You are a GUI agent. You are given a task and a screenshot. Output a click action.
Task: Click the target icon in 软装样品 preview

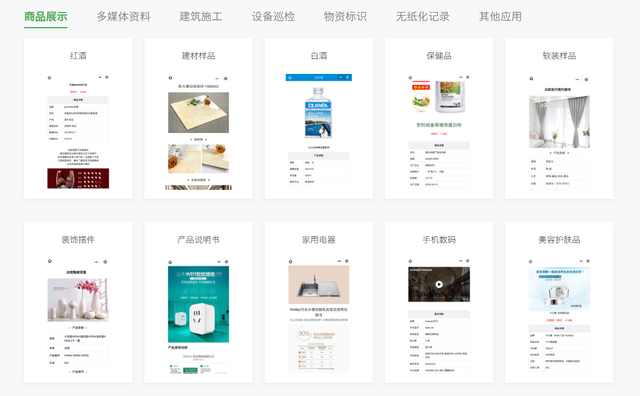click(x=586, y=80)
